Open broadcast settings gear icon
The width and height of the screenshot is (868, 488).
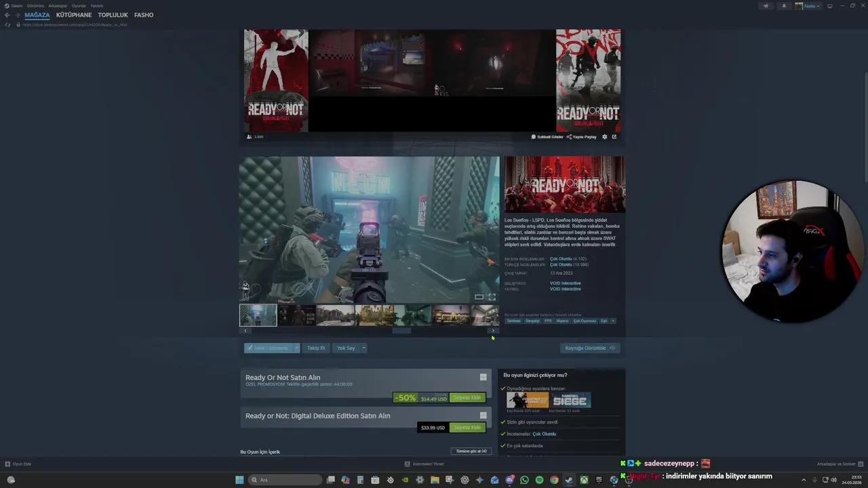(x=605, y=137)
